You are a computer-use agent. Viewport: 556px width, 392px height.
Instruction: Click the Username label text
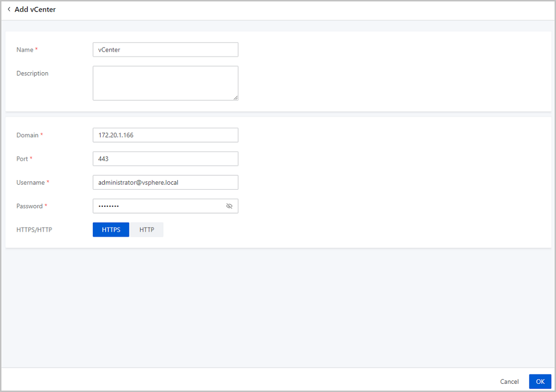tap(31, 183)
